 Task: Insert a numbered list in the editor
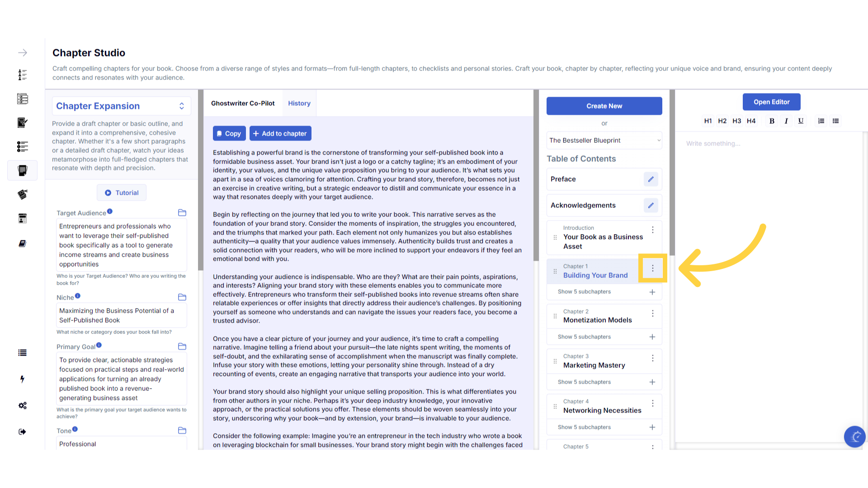click(821, 121)
